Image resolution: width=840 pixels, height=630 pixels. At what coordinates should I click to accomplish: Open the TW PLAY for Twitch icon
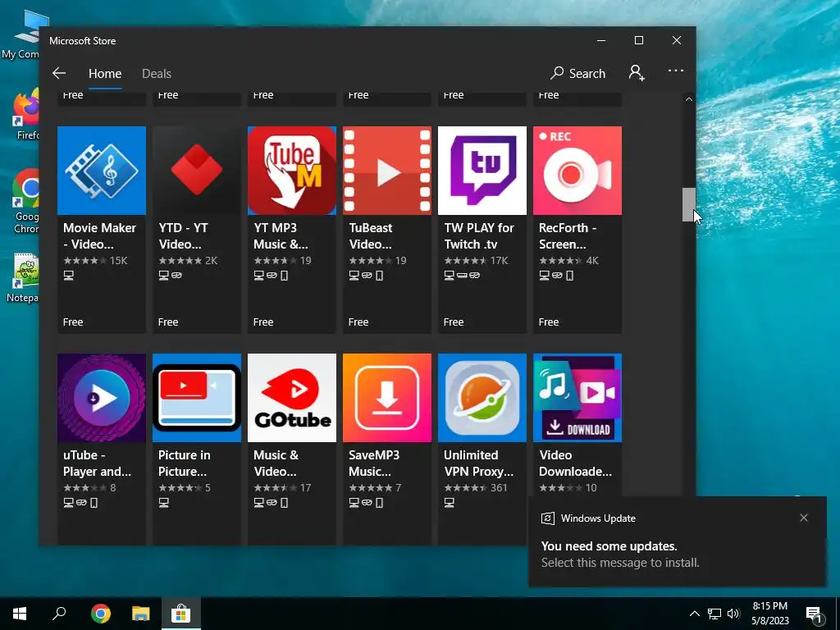click(482, 171)
